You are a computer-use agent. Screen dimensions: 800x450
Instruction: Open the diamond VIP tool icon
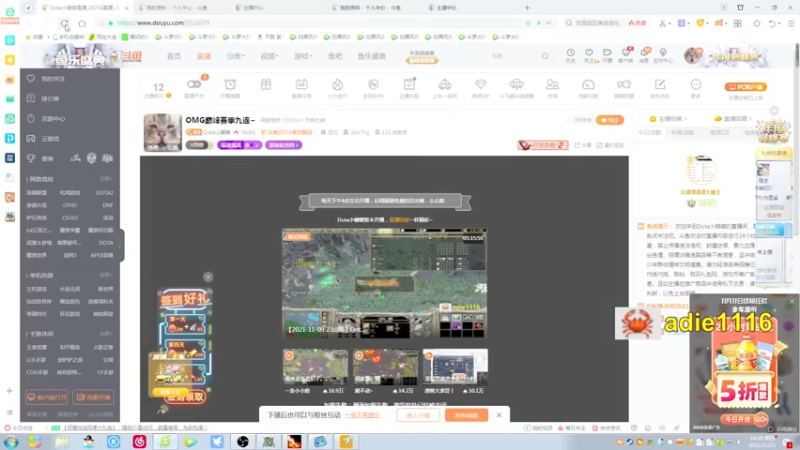481,88
